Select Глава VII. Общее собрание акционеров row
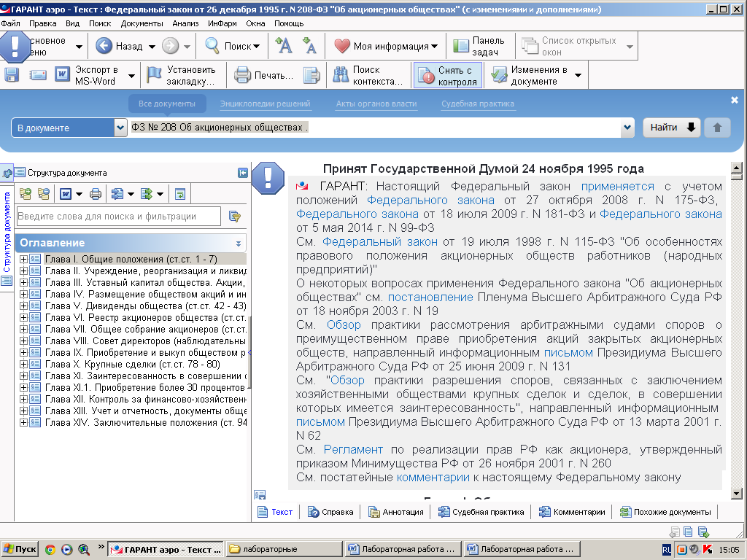This screenshot has width=747, height=560. point(145,330)
